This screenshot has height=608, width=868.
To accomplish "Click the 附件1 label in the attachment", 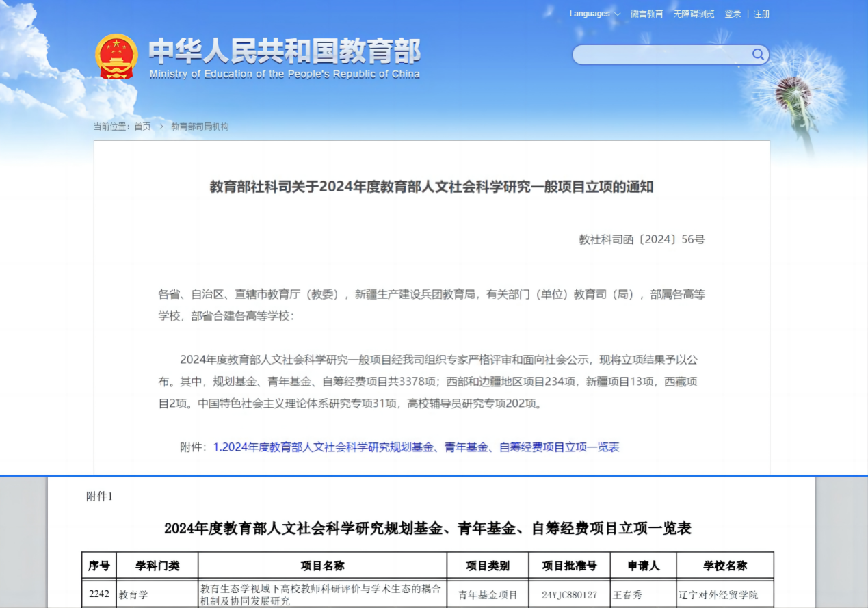I will (99, 497).
